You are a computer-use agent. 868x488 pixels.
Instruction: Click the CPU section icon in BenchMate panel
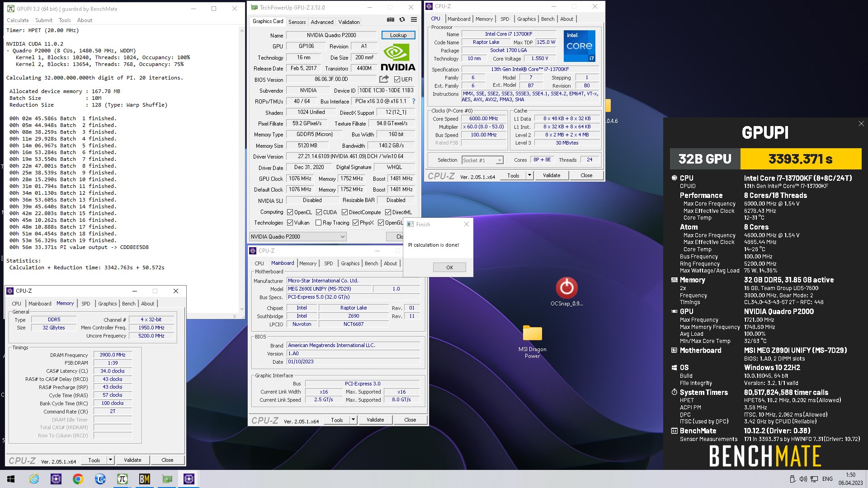tap(674, 178)
